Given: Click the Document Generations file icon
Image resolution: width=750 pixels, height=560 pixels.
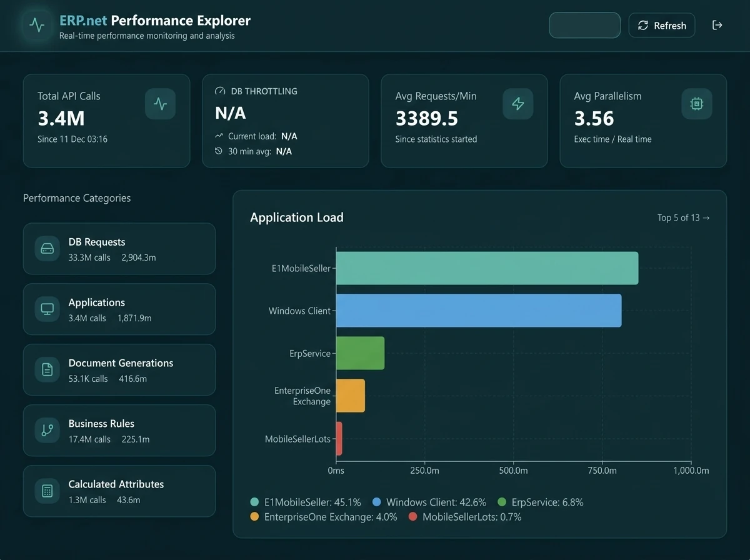Looking at the screenshot, I should (47, 370).
